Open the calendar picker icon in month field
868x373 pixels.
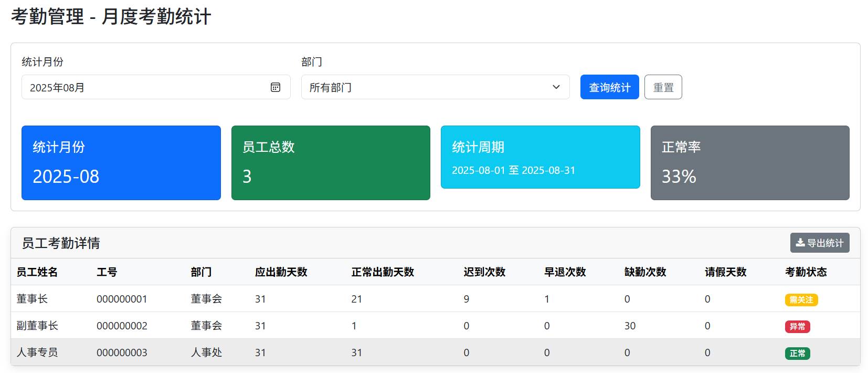[276, 87]
